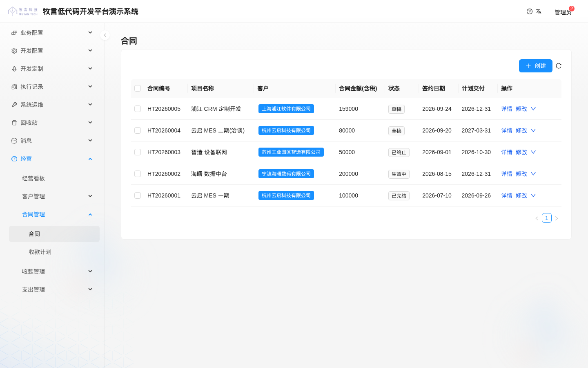Click the 开发配置 gear icon

tap(14, 51)
